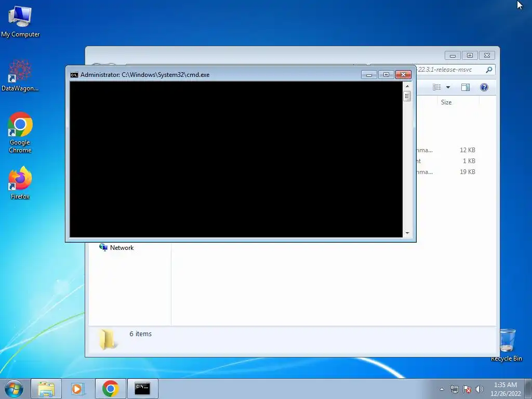Click the cmd scrollbar up arrow
The image size is (532, 399).
click(x=407, y=87)
